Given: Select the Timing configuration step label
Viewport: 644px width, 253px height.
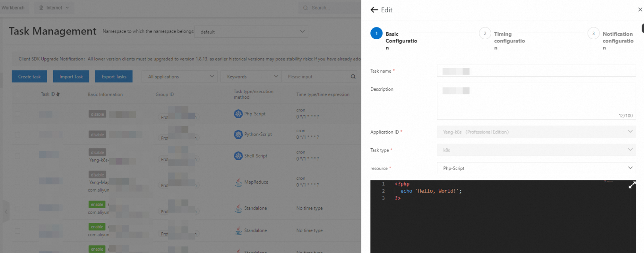Looking at the screenshot, I should tap(509, 41).
